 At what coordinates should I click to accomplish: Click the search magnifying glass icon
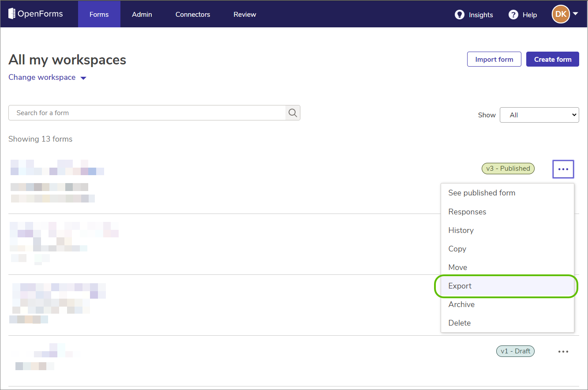coord(292,112)
